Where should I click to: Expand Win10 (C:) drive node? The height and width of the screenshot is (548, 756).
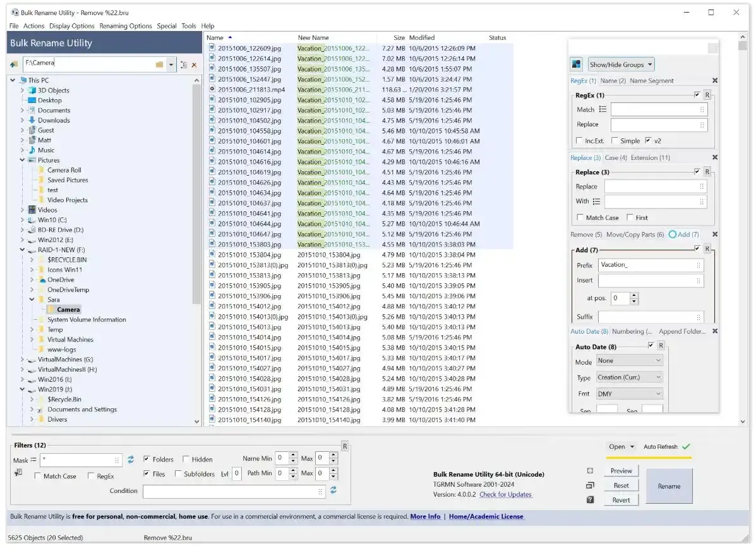coord(22,219)
